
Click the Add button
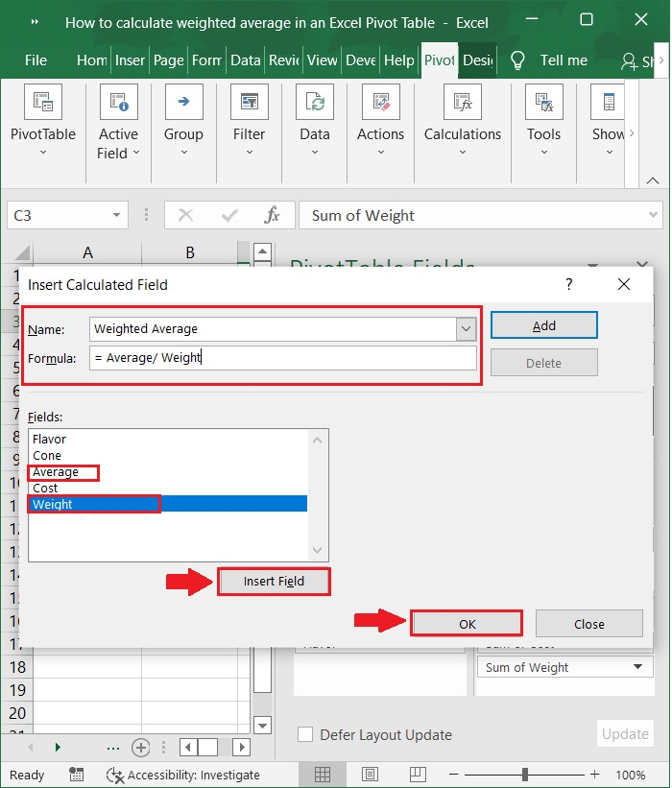543,325
